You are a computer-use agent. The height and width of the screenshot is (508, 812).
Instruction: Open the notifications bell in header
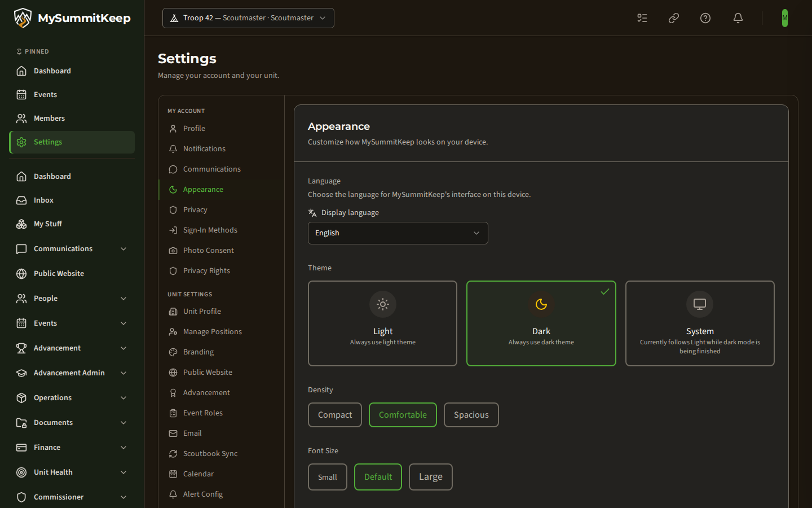click(x=738, y=18)
